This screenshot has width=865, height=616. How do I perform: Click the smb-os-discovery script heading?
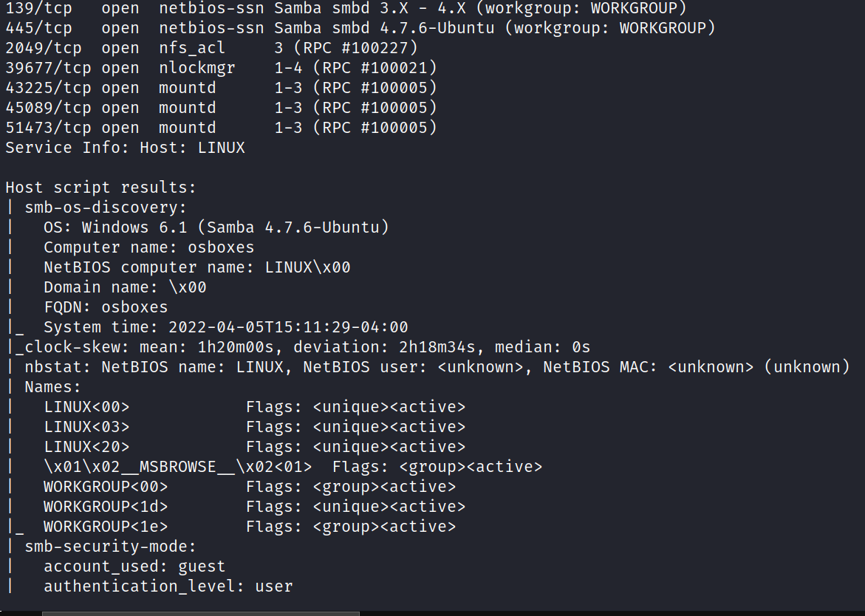[x=106, y=208]
